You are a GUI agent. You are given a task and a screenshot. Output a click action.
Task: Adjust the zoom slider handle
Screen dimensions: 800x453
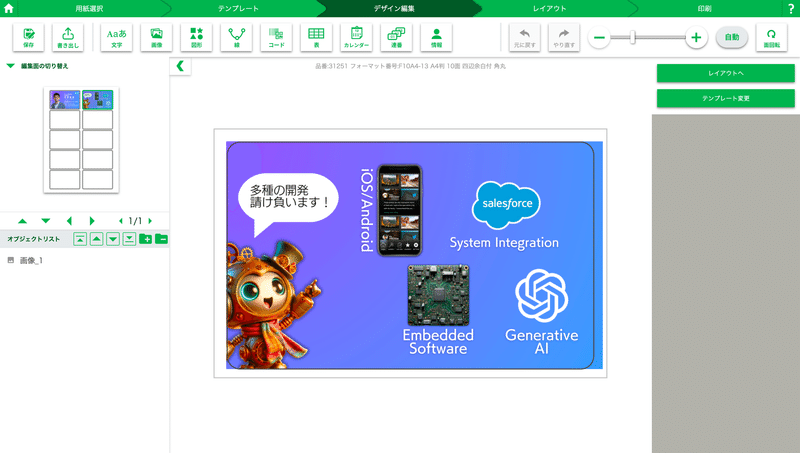coord(633,37)
